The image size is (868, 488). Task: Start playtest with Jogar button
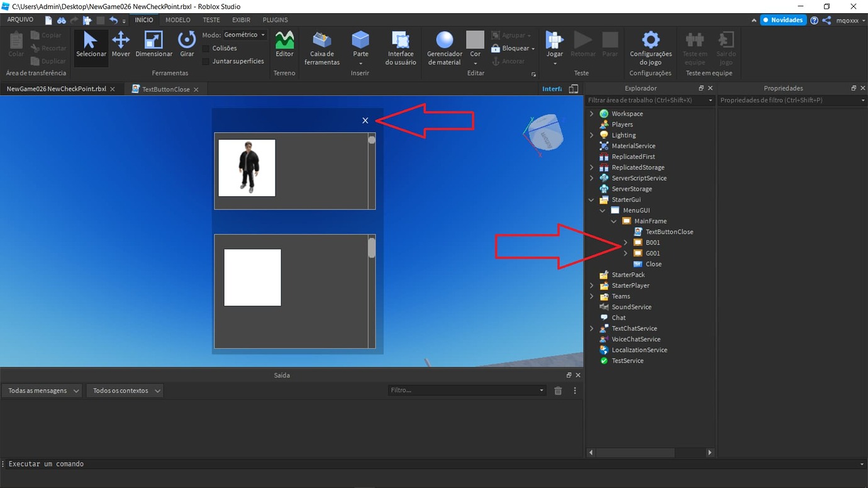click(x=554, y=44)
